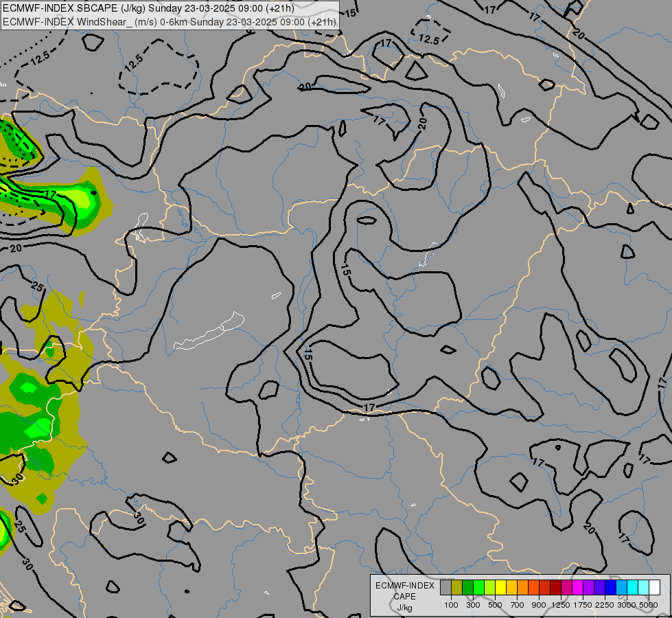Click the white swatch above 5000
The height and width of the screenshot is (618, 672).
click(654, 587)
